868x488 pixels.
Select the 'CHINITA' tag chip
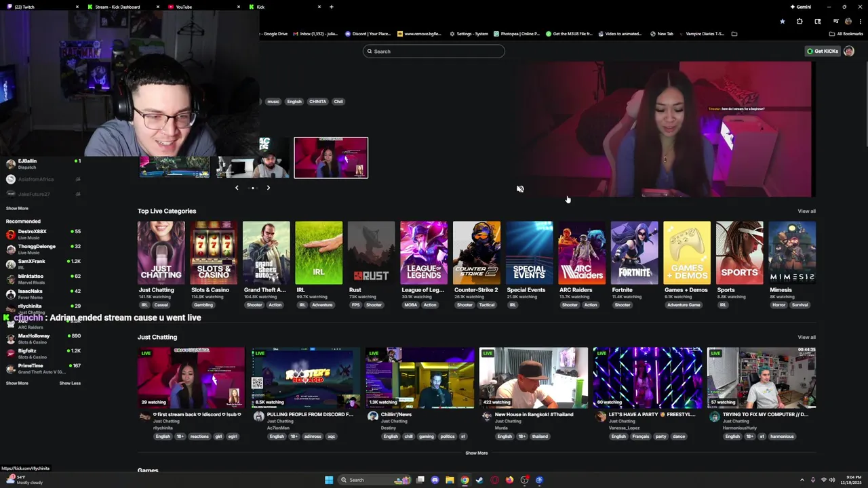(317, 102)
